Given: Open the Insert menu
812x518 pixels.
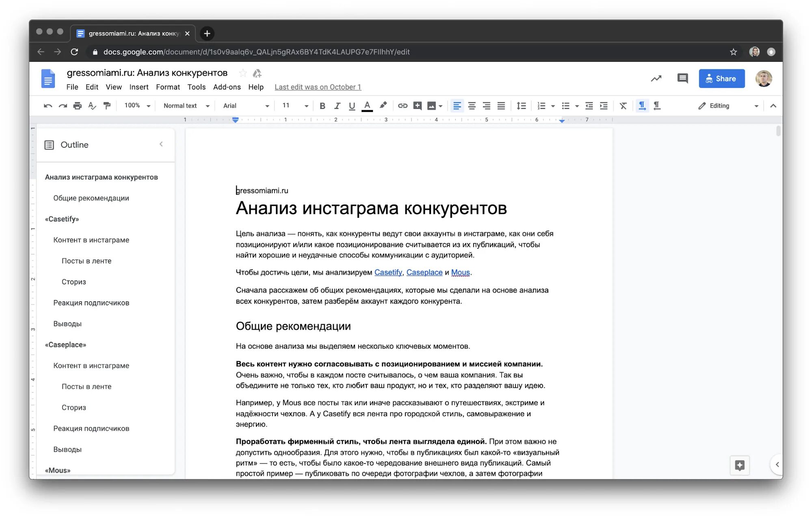Looking at the screenshot, I should [x=139, y=87].
